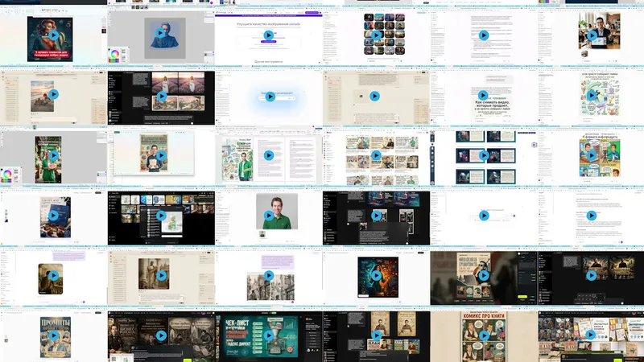Play the six dark blue cards video

pyautogui.click(x=484, y=155)
